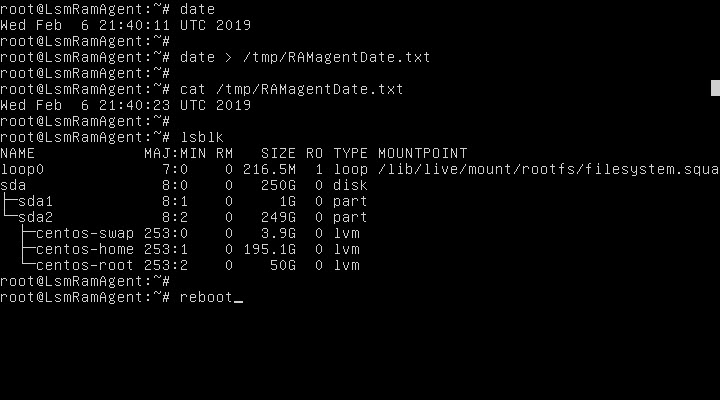Click the centos-swap lvm entry
The height and width of the screenshot is (400, 720).
click(85, 233)
